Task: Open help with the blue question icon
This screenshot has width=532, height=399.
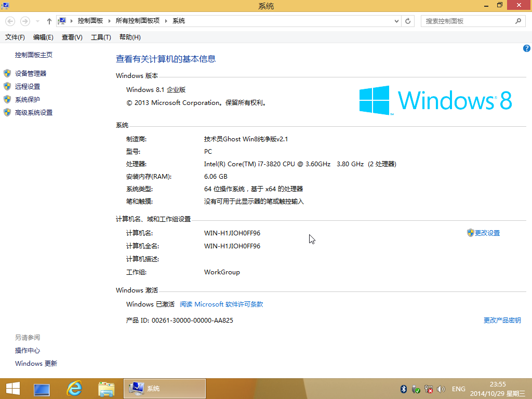Action: point(527,48)
